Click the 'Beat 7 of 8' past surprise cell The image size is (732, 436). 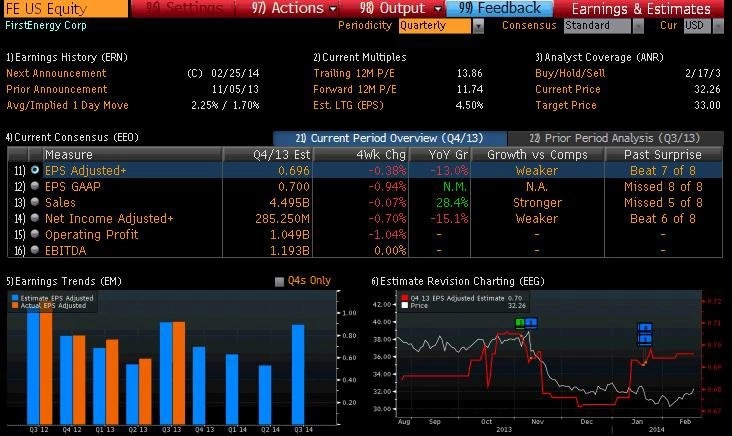tap(663, 171)
